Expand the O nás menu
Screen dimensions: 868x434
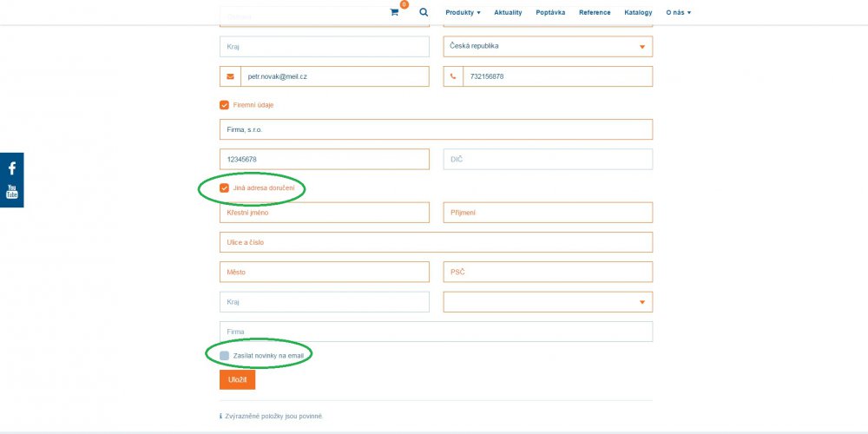(x=678, y=12)
